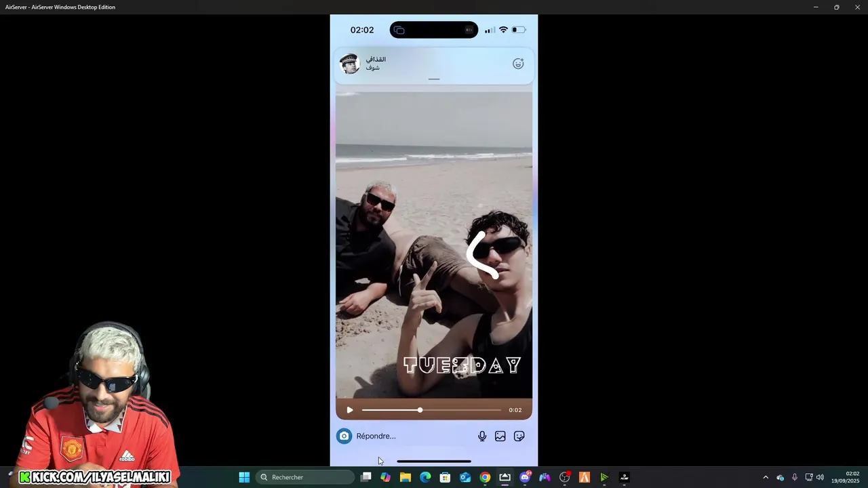Tap the iPhone home indicator bar

[x=434, y=462]
